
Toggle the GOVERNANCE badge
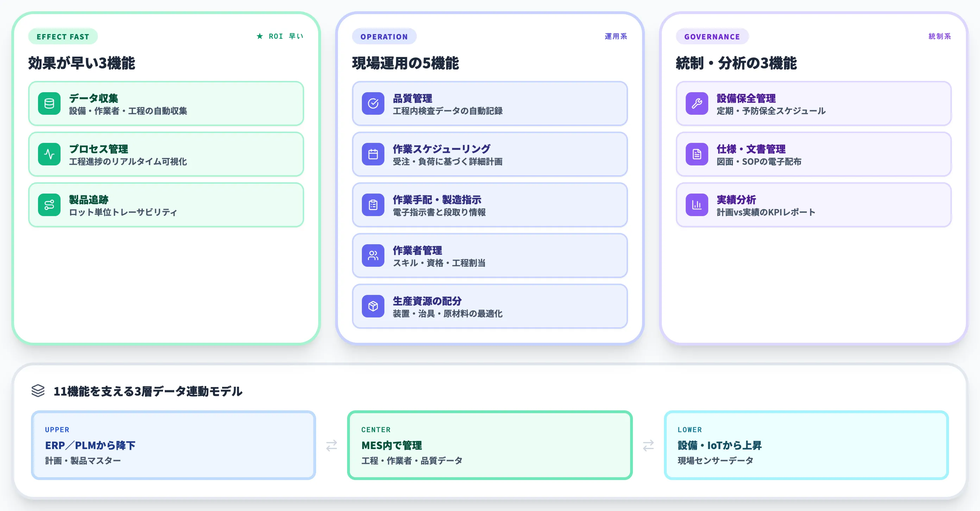[x=712, y=37]
